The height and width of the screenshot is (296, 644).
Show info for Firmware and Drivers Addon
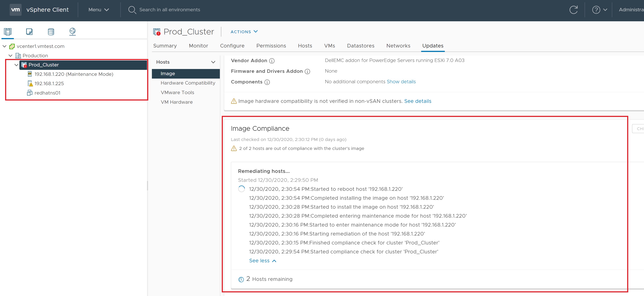click(x=307, y=72)
